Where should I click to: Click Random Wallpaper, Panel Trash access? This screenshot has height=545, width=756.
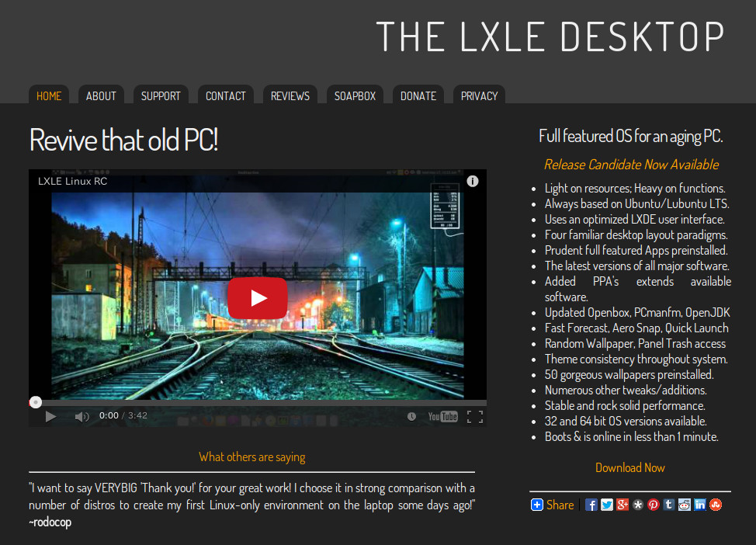tap(635, 343)
